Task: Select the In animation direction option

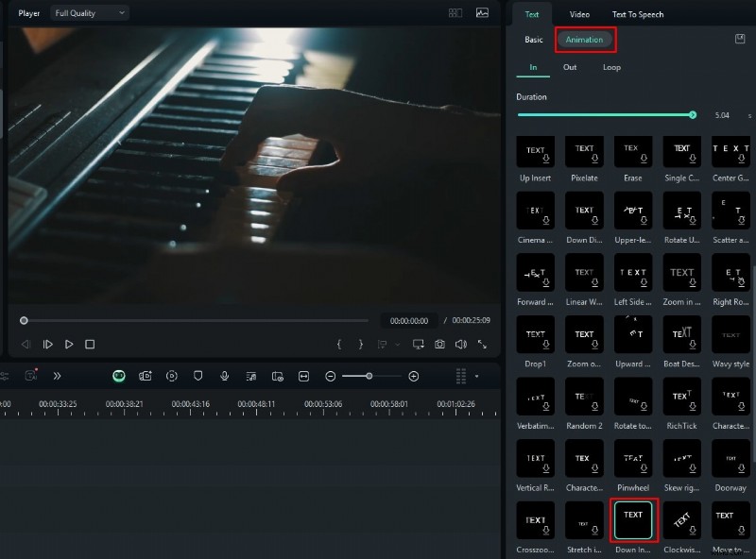Action: [x=533, y=67]
